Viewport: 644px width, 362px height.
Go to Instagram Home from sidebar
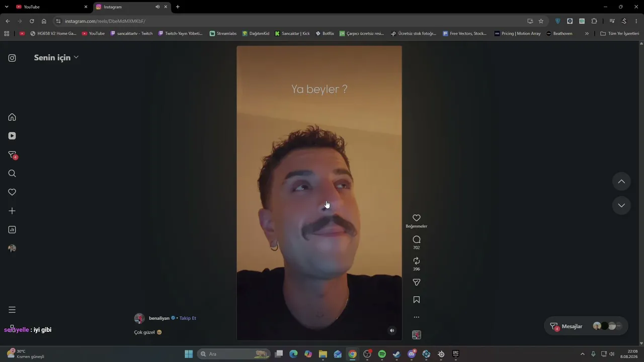click(12, 117)
